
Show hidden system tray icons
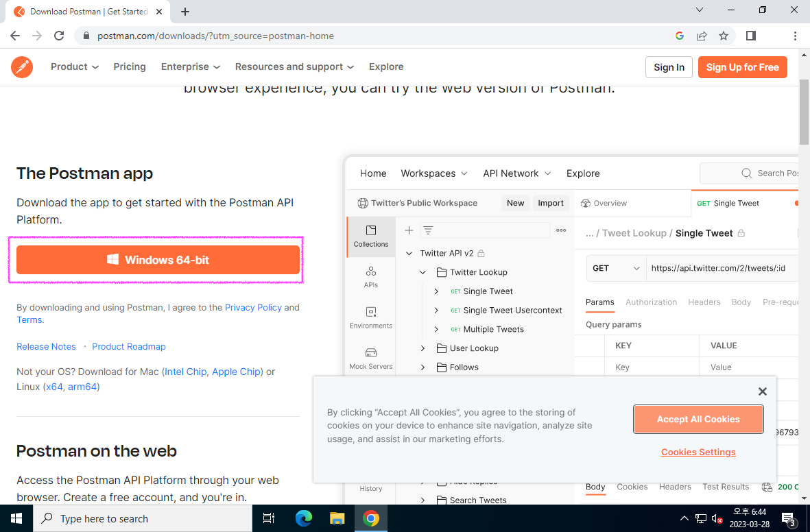684,518
